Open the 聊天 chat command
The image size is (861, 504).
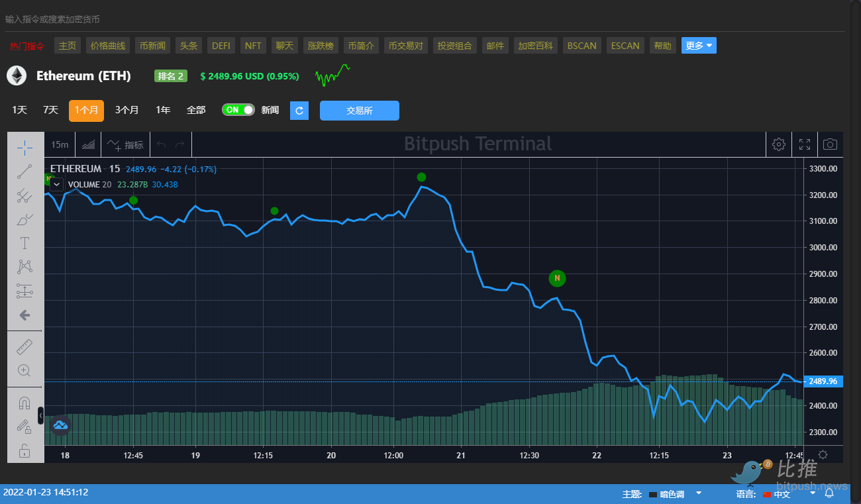(285, 46)
